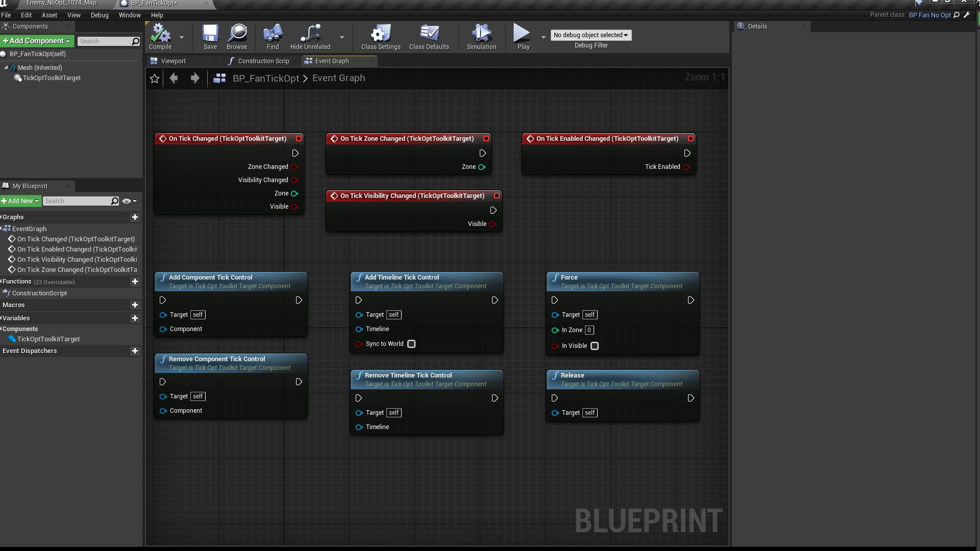Enable Sync to World checkbox
This screenshot has width=980, height=551.
pos(411,344)
